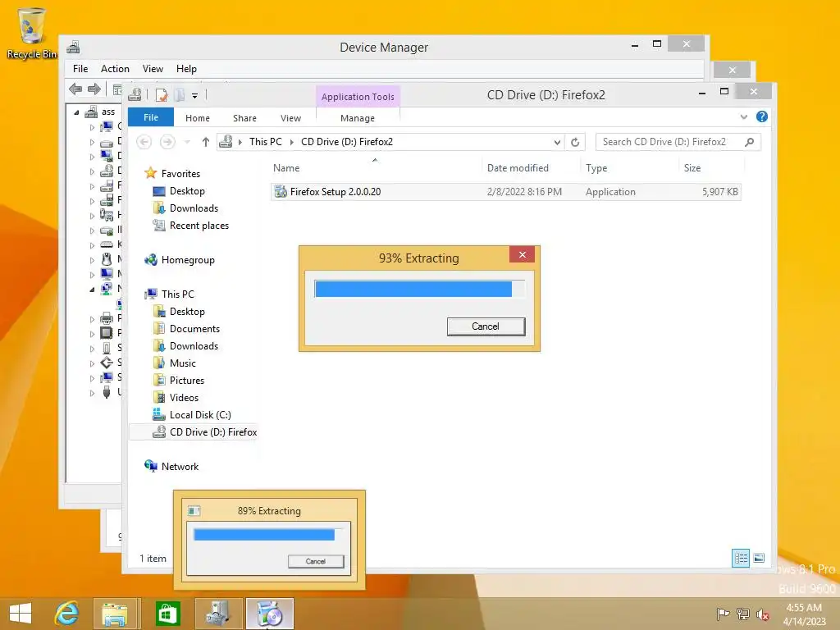The width and height of the screenshot is (840, 630).
Task: Select the USB plug icon in Device Manager tree
Action: [107, 392]
